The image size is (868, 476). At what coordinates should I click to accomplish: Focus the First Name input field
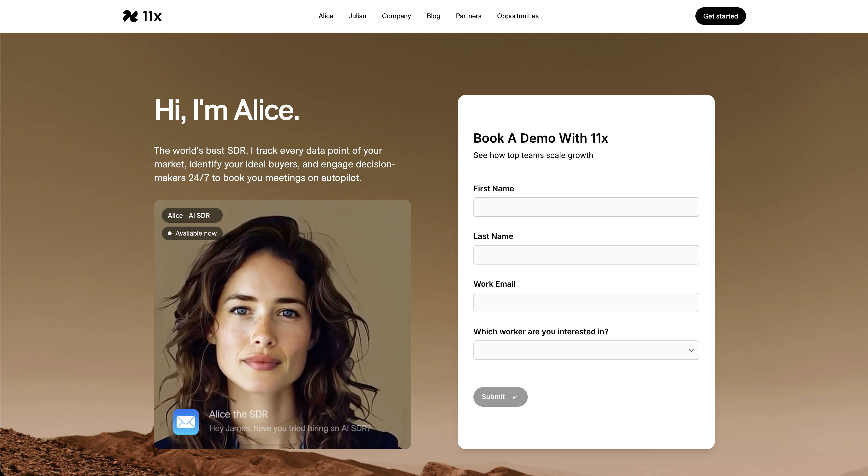click(586, 207)
